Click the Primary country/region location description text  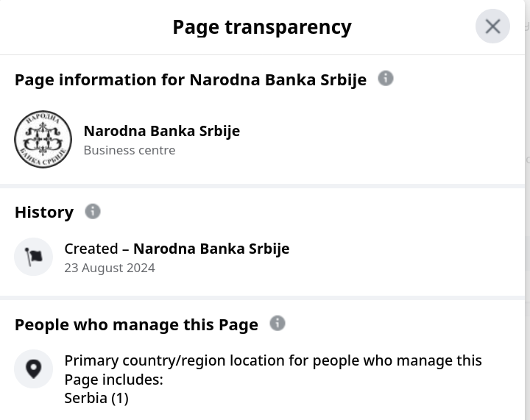coord(273,370)
